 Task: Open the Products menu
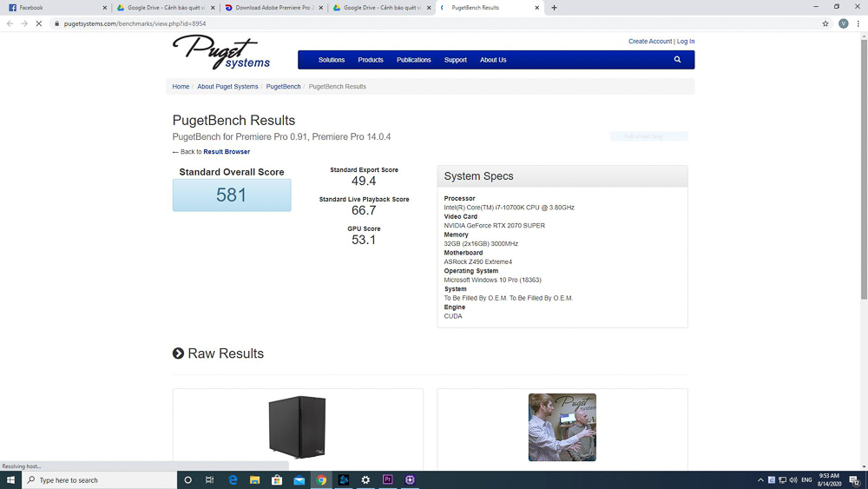click(x=371, y=60)
